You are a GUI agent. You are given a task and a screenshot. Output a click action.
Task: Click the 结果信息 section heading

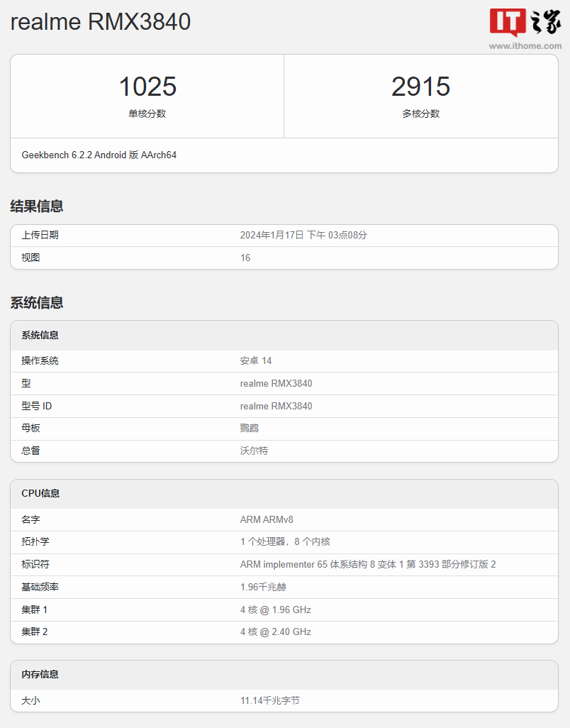coord(37,206)
